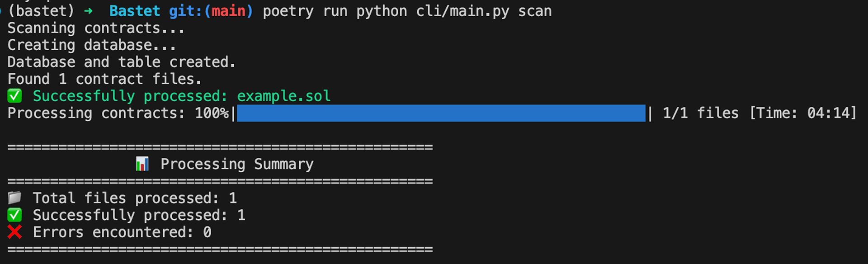Click the 1/1 files counter

700,113
